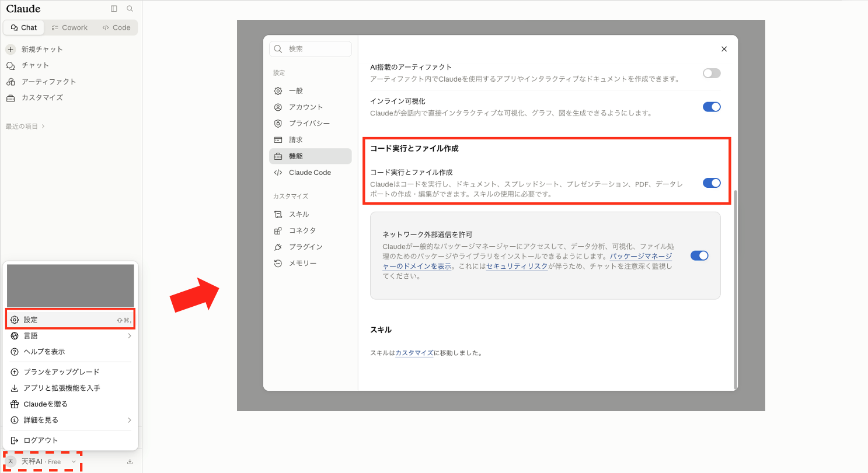Open the 天秤AI account dropdown
This screenshot has height=473, width=868.
(42, 461)
